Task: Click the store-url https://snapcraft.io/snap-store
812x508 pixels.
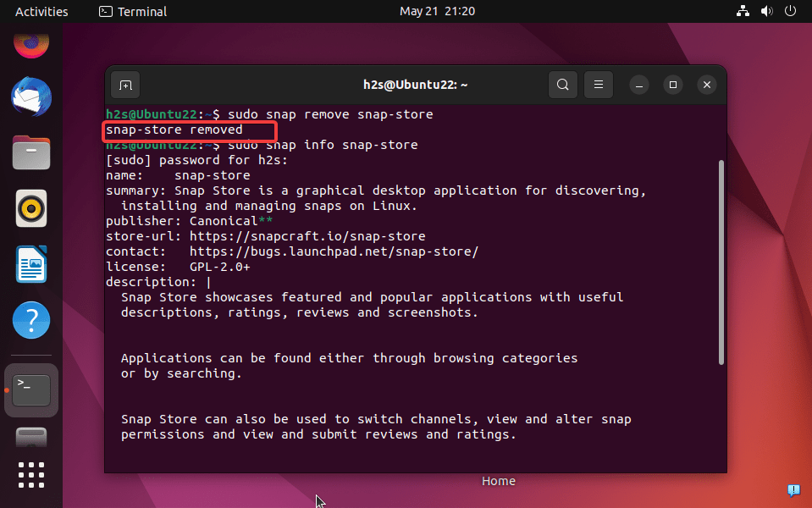Action: click(x=307, y=236)
